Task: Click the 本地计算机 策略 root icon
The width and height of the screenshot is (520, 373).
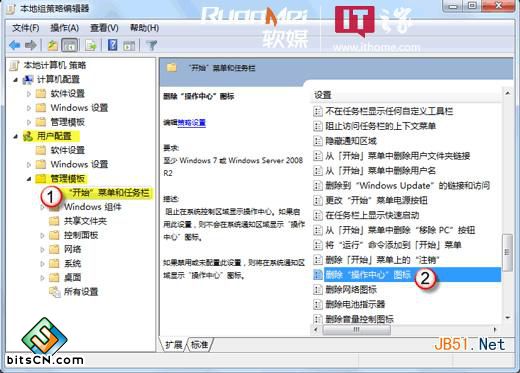Action: pyautogui.click(x=14, y=65)
